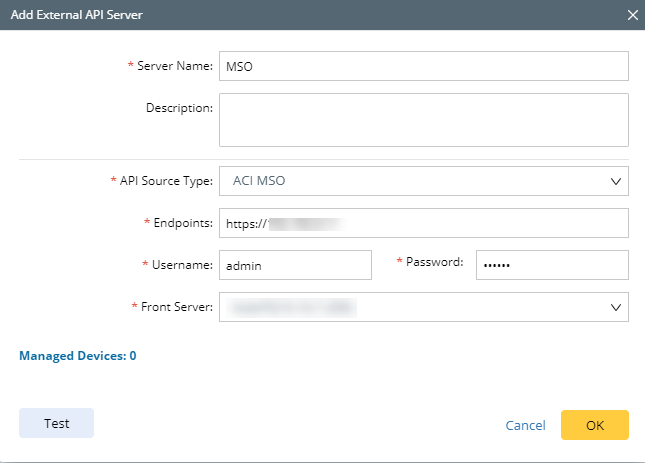The width and height of the screenshot is (645, 463).
Task: Click the Front Server chevron arrow
Action: (x=615, y=307)
